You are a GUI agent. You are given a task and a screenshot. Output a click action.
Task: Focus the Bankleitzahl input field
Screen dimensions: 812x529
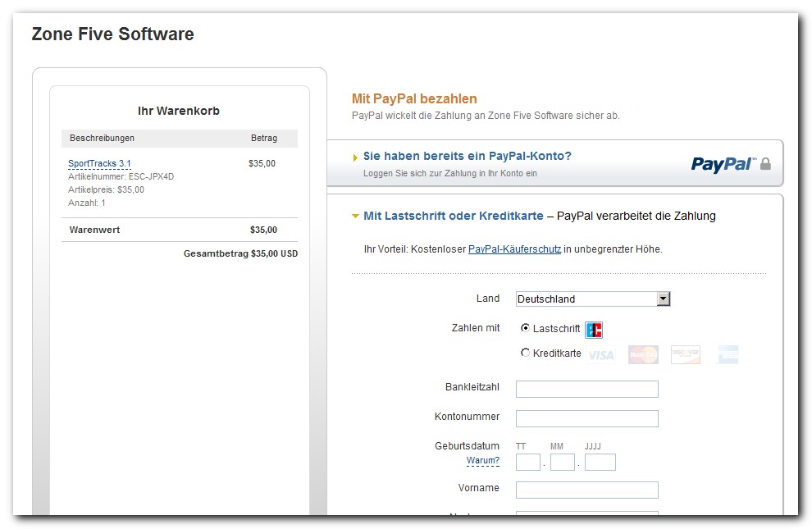(586, 389)
